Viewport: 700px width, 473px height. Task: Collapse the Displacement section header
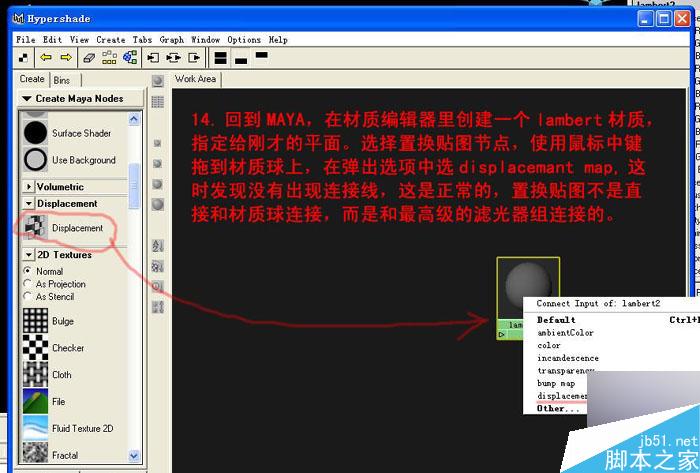pyautogui.click(x=29, y=203)
